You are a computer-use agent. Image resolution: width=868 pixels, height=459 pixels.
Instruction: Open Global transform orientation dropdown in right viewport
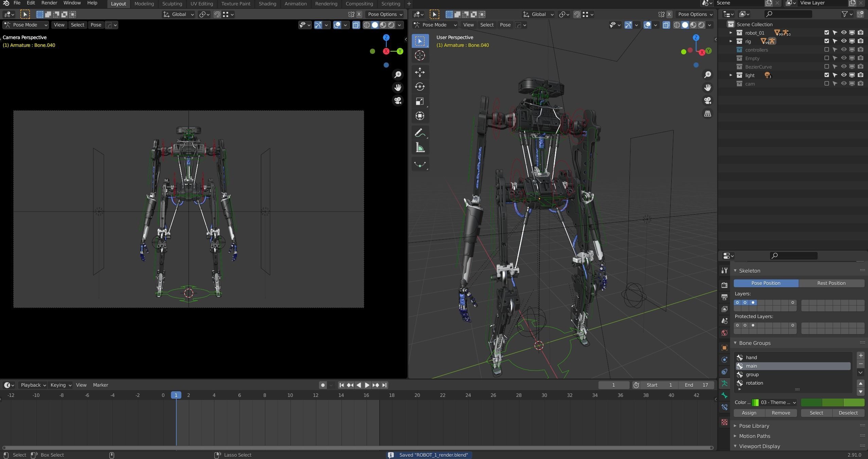pos(538,14)
